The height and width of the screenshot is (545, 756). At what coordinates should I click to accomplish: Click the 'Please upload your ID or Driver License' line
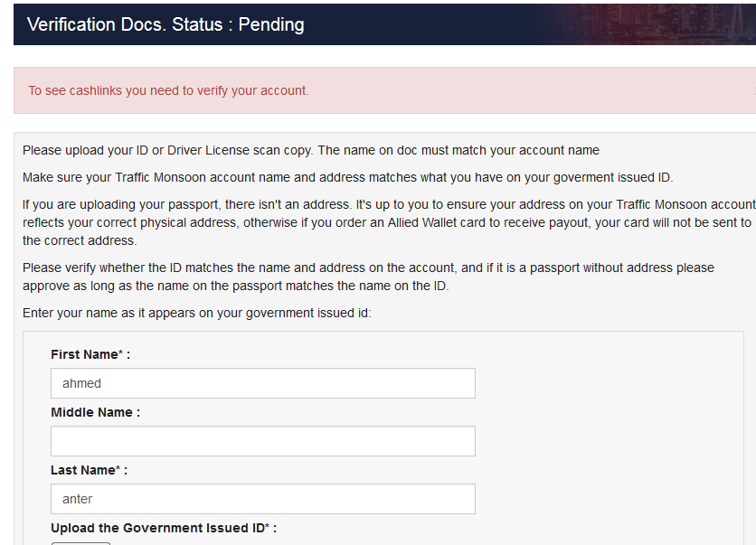(x=310, y=150)
